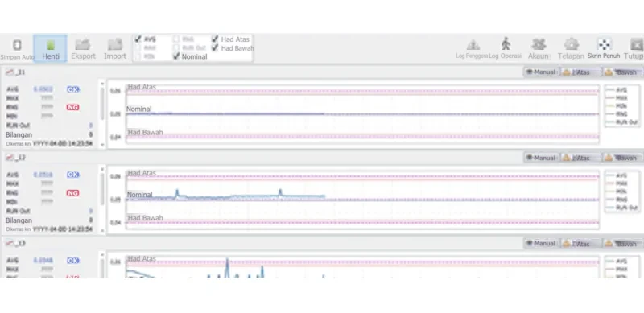Click Had Atas label in _12 chart
The image size is (644, 313).
pyautogui.click(x=142, y=173)
